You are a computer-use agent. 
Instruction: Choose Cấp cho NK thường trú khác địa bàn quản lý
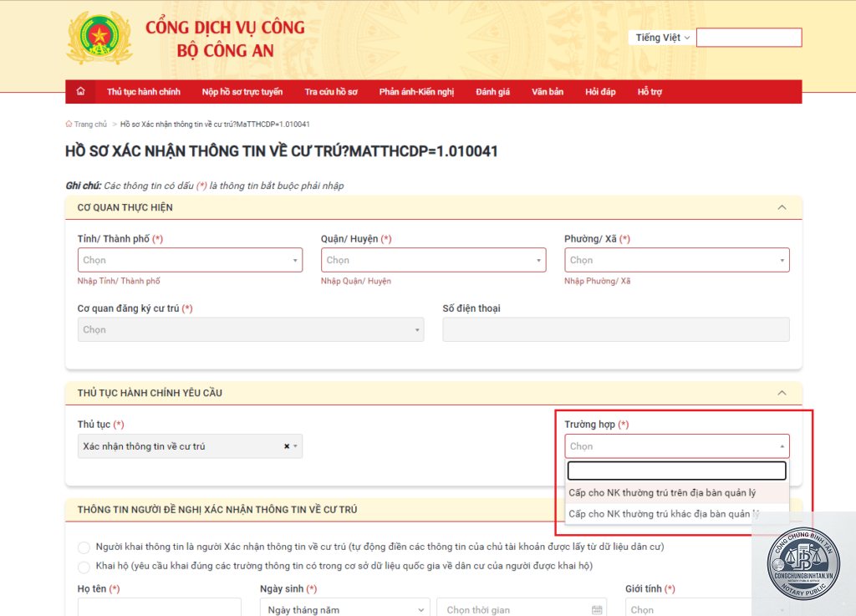677,514
